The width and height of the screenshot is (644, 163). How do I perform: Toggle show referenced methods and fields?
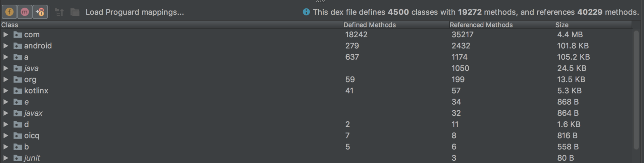(x=40, y=12)
